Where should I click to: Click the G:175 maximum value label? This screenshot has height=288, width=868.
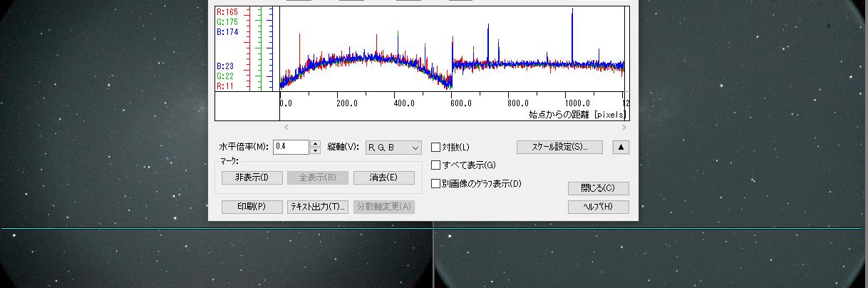click(227, 22)
